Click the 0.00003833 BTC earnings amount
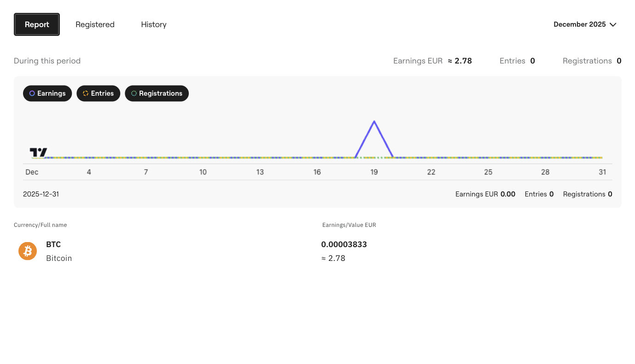This screenshot has width=635, height=364. (344, 244)
